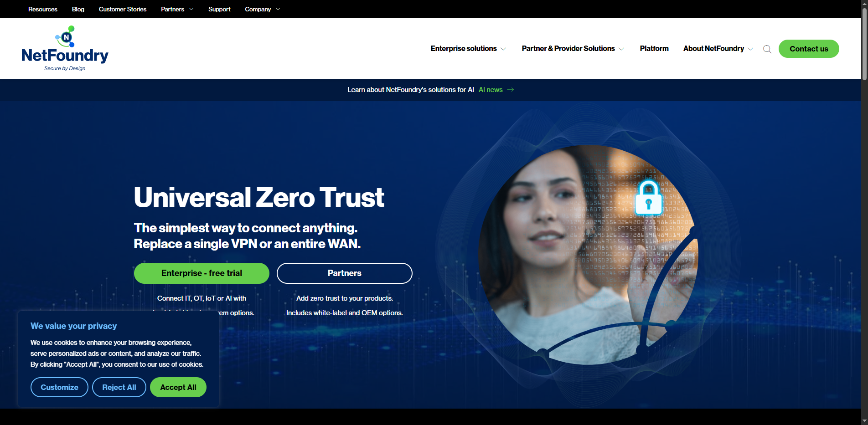The image size is (868, 425).
Task: Open Resources in the top bar
Action: 43,9
